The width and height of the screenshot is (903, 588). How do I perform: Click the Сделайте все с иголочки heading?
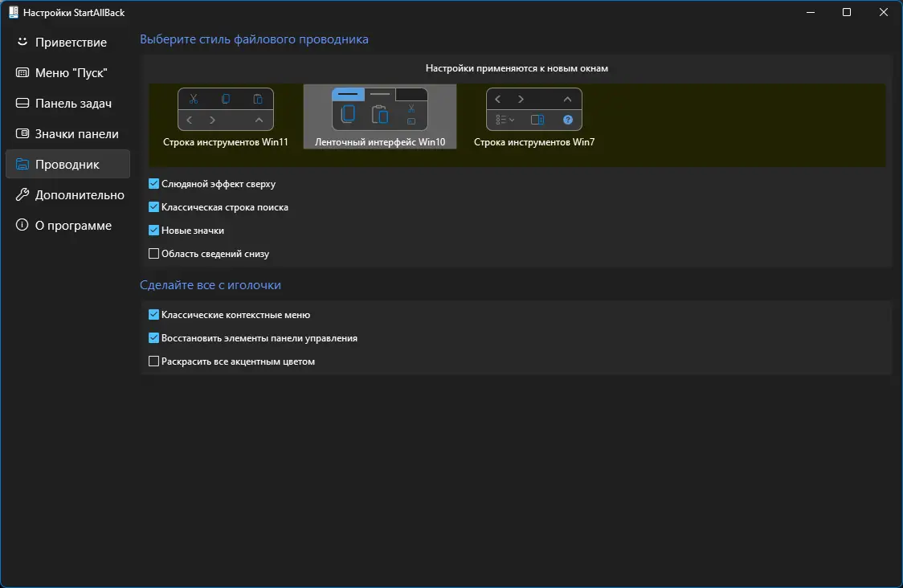[210, 285]
